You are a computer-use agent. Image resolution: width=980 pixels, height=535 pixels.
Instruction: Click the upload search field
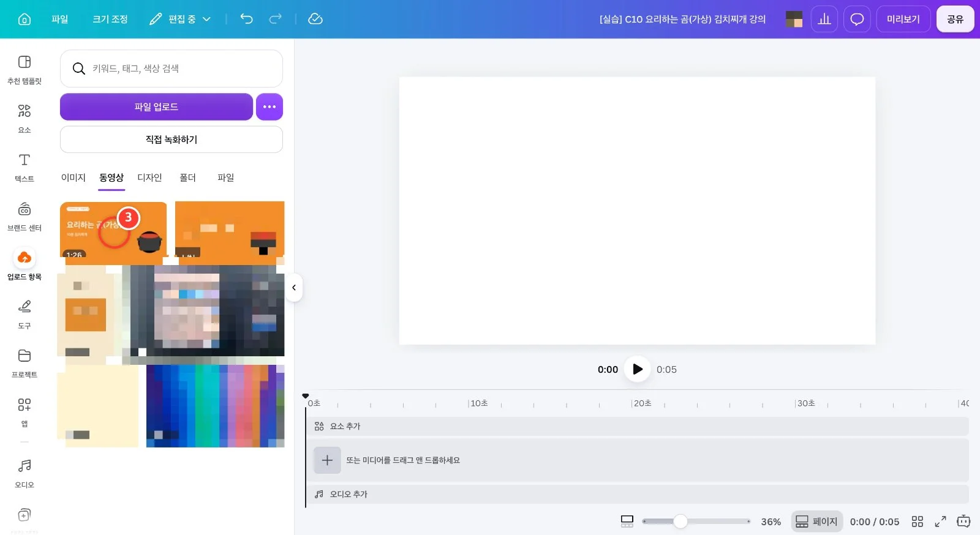coord(171,69)
